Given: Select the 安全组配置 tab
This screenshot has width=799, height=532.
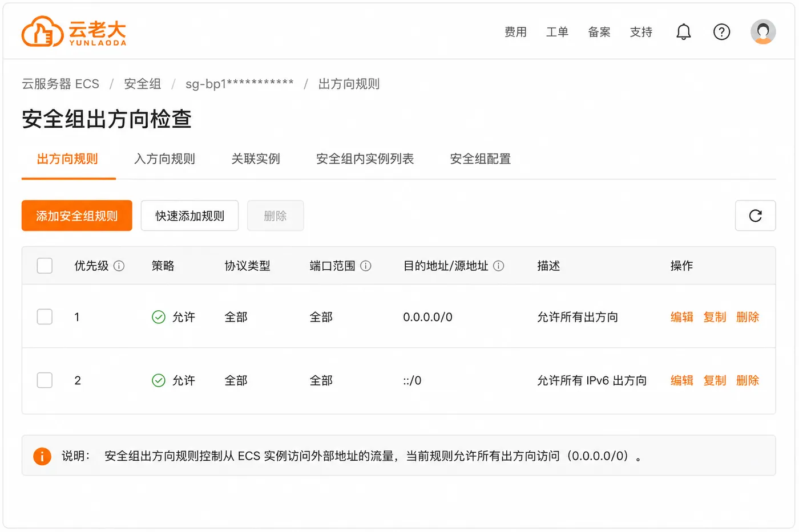Looking at the screenshot, I should click(480, 159).
